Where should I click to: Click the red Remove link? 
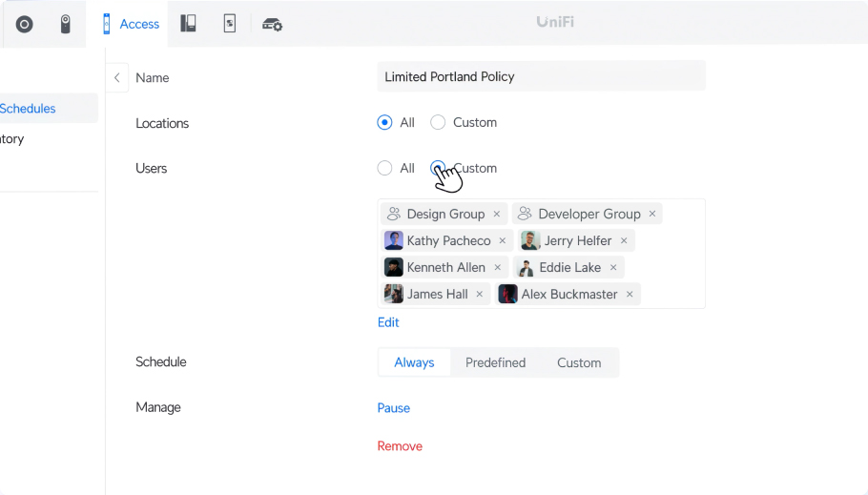click(x=400, y=446)
